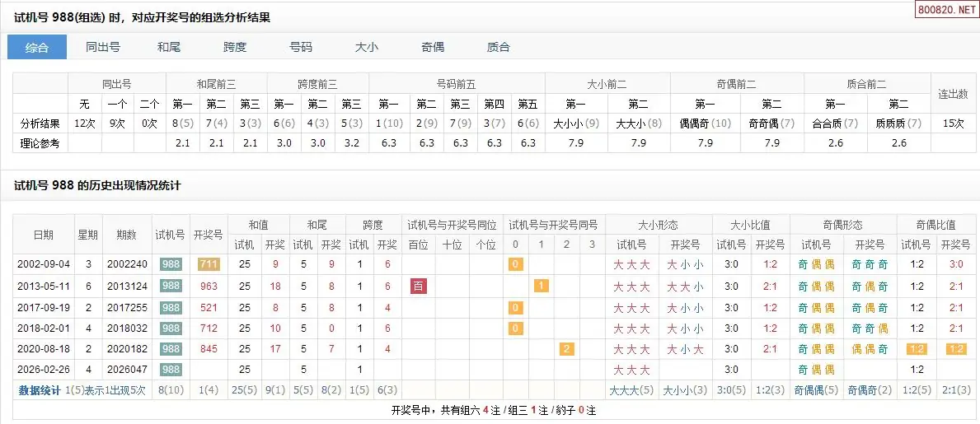Go to the 号码 tab

pyautogui.click(x=301, y=47)
